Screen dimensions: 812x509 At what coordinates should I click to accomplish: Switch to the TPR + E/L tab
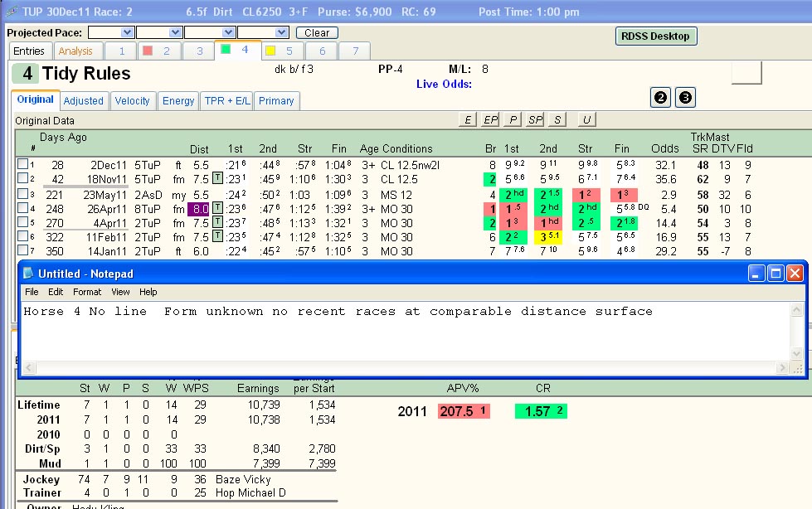point(226,100)
